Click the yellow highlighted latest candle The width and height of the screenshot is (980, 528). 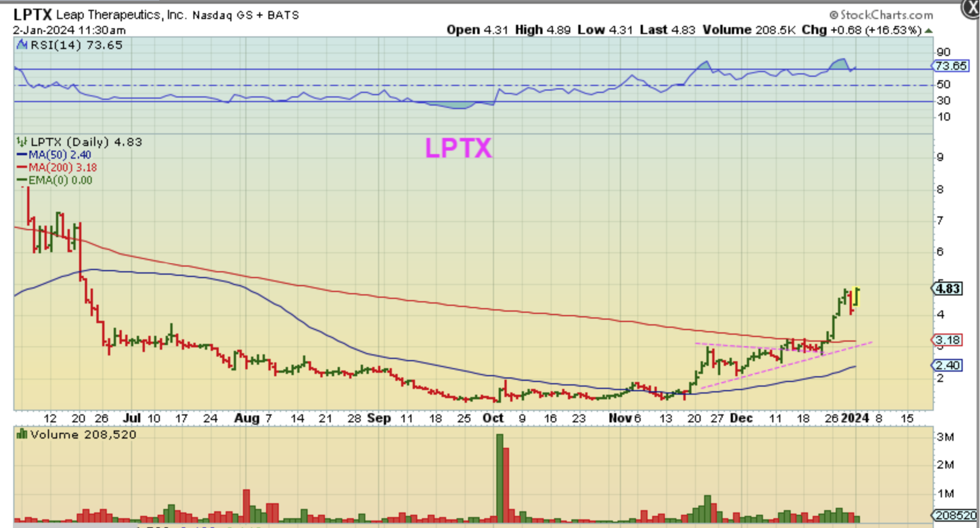[857, 297]
